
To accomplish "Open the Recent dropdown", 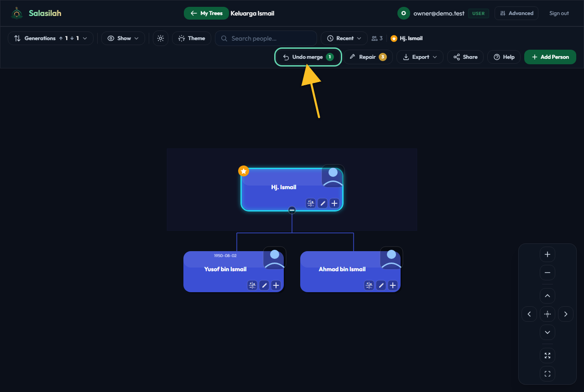I will click(x=344, y=38).
